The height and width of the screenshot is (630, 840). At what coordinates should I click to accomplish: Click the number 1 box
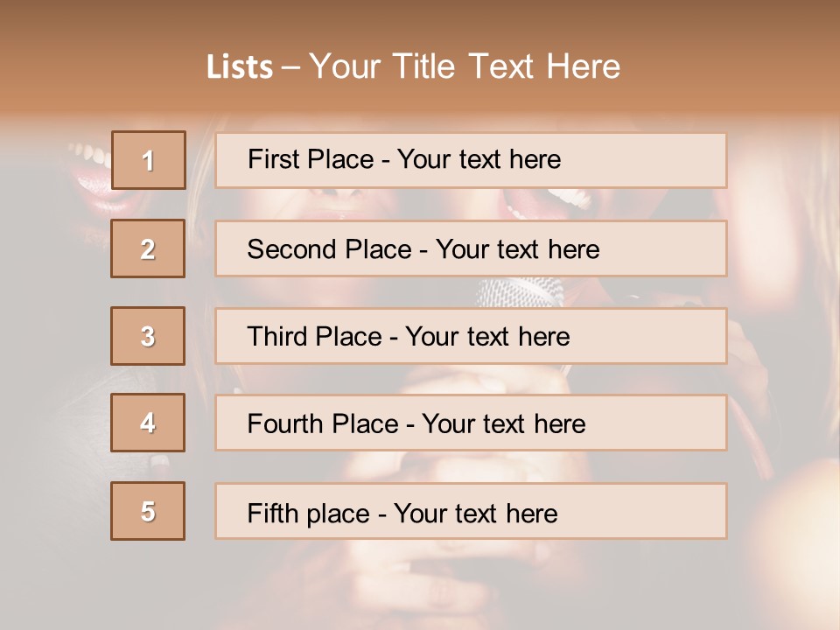(x=148, y=160)
